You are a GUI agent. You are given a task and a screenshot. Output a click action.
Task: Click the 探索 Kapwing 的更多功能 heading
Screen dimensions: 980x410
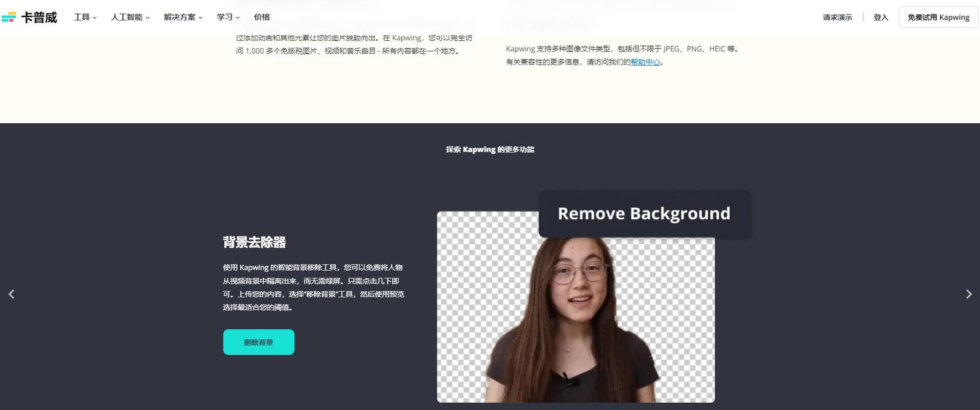pyautogui.click(x=490, y=149)
